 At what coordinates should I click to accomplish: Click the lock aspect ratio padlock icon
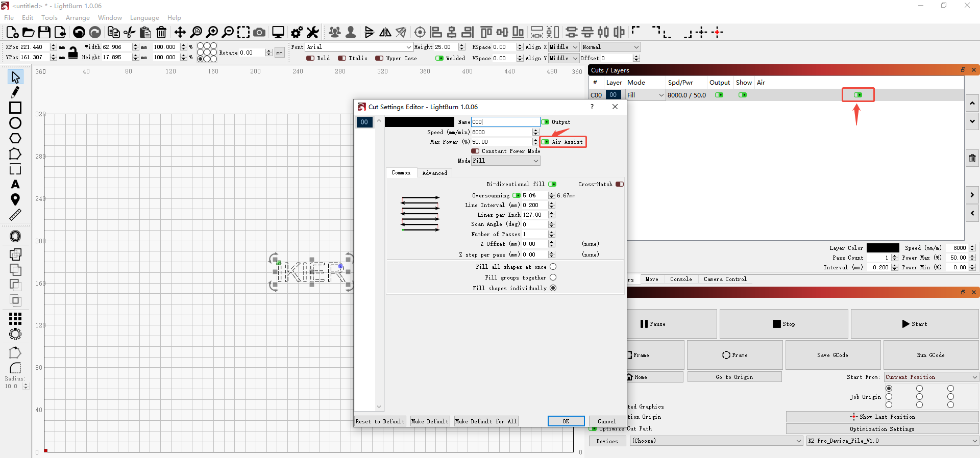pos(73,52)
